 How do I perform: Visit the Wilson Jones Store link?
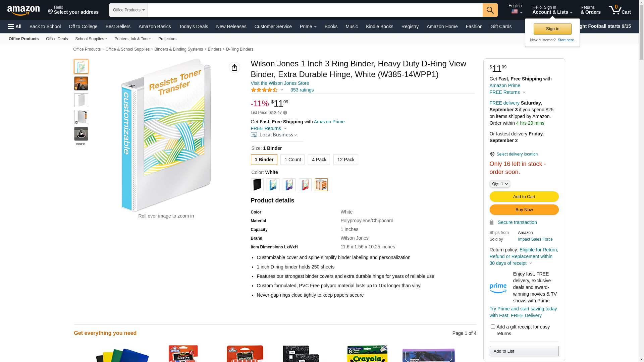[280, 83]
